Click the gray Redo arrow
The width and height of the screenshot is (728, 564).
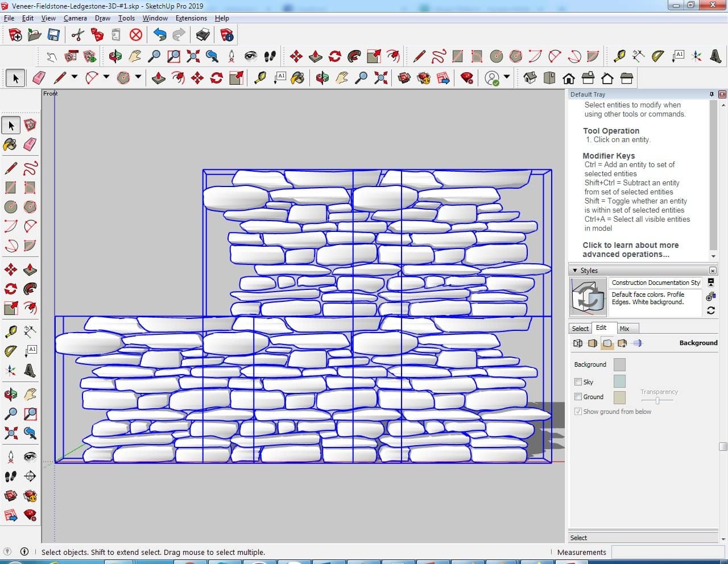179,35
